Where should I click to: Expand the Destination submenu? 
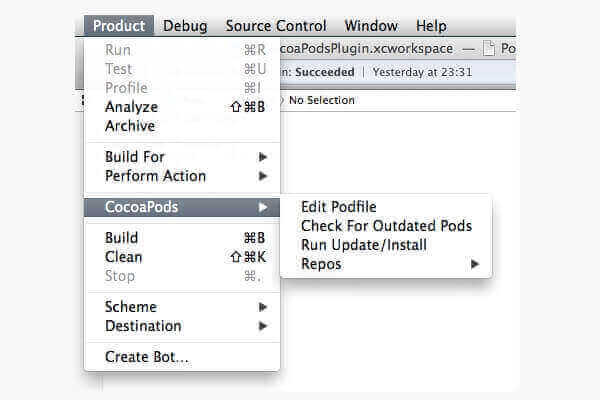point(143,326)
